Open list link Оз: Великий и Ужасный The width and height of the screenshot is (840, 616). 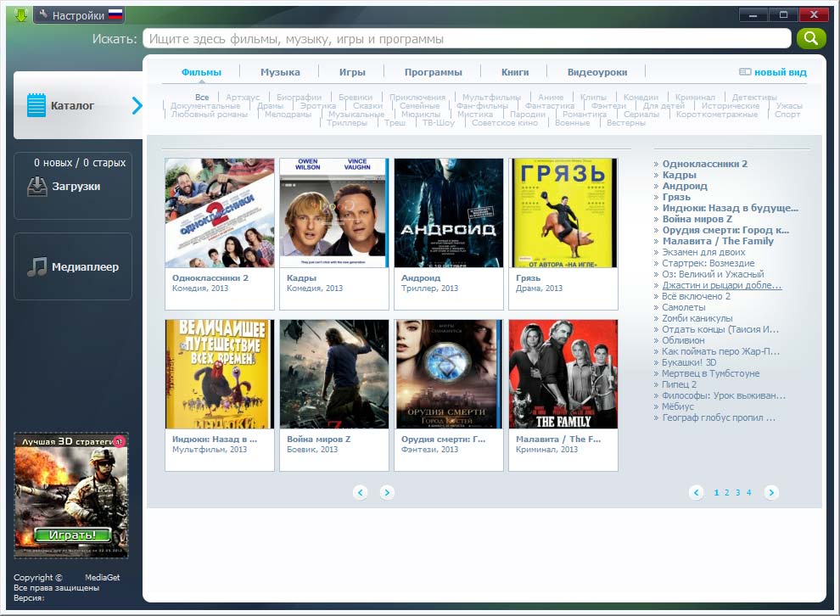pyautogui.click(x=713, y=274)
